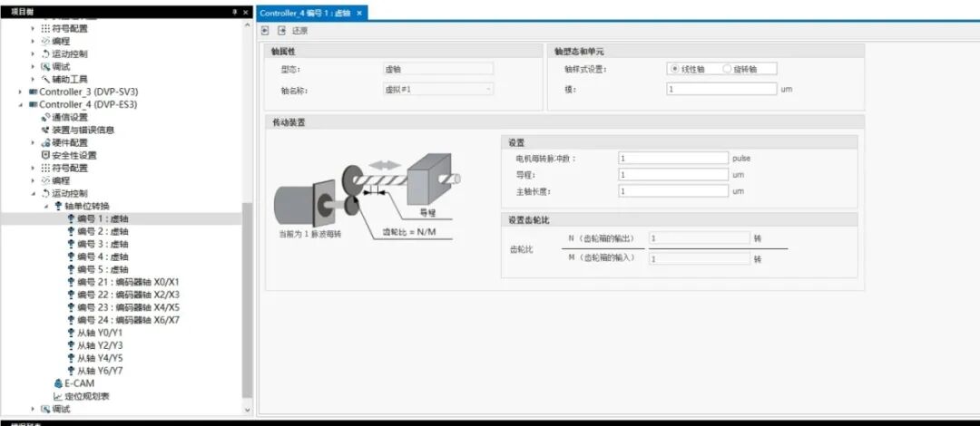Open the 轴名称 dropdown showing 虚拟#1

[x=437, y=90]
